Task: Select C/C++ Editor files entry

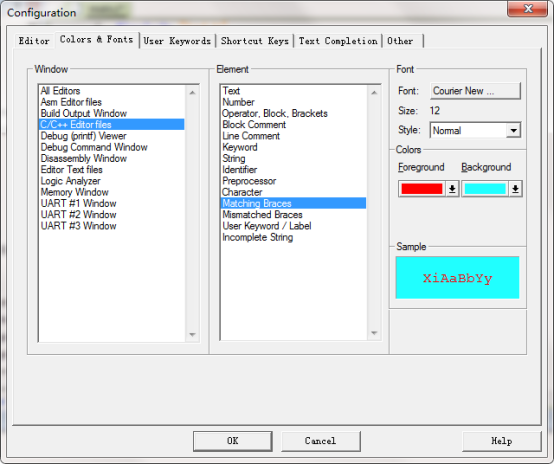Action: coord(111,124)
